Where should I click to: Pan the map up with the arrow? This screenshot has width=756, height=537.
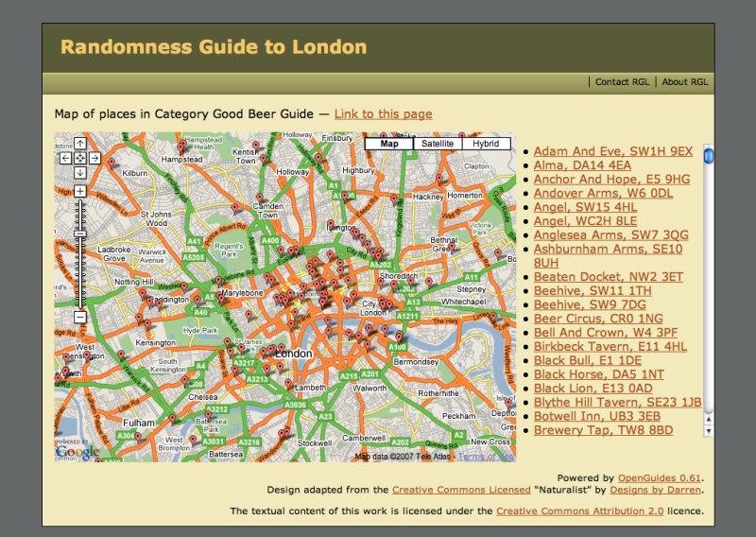pyautogui.click(x=80, y=144)
